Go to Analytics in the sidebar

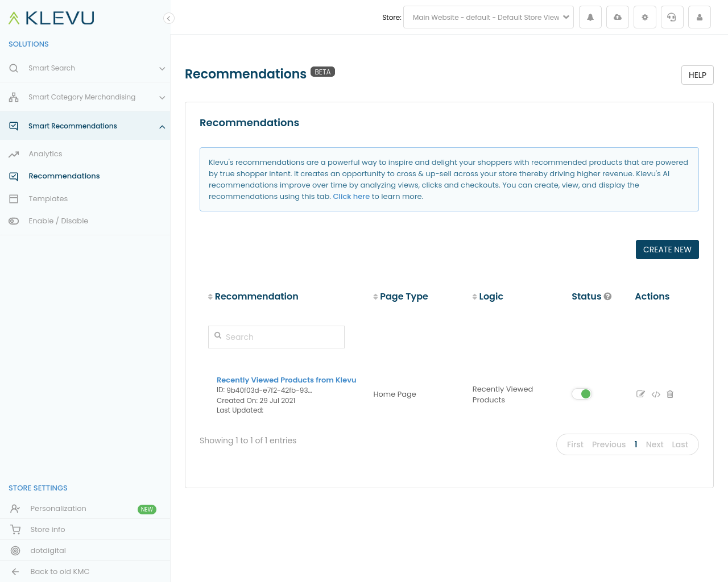[45, 154]
